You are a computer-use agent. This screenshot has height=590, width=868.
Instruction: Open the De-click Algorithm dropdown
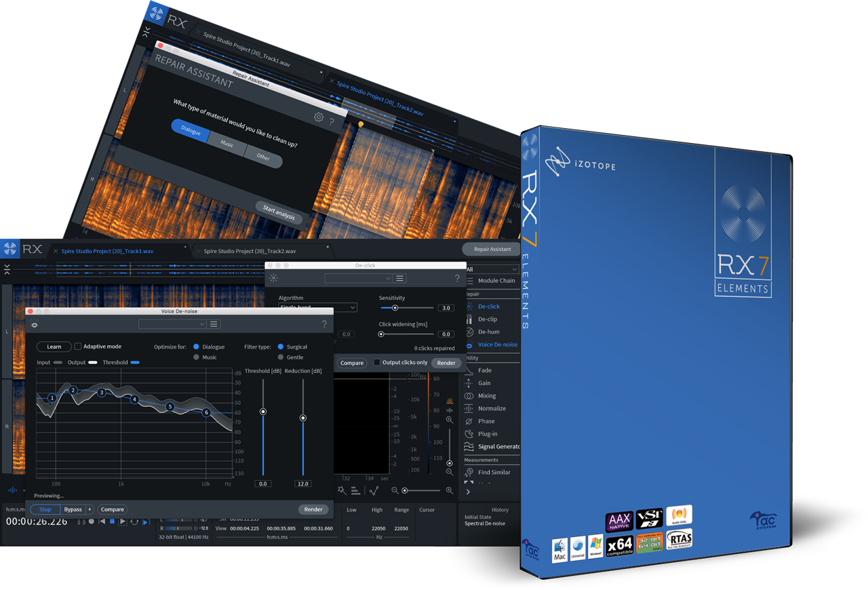[x=317, y=307]
